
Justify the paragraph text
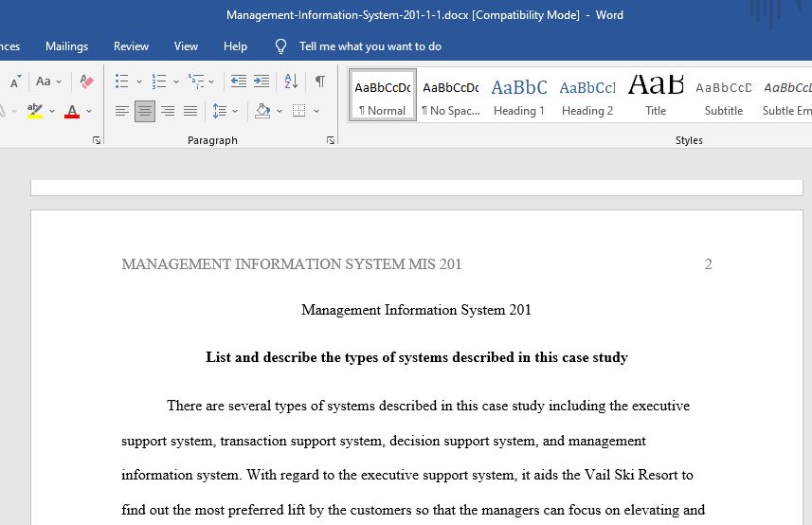click(x=190, y=111)
